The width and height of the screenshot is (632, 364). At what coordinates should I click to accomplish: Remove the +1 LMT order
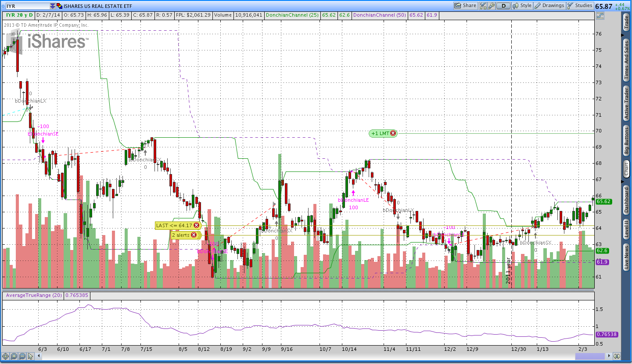pyautogui.click(x=393, y=133)
